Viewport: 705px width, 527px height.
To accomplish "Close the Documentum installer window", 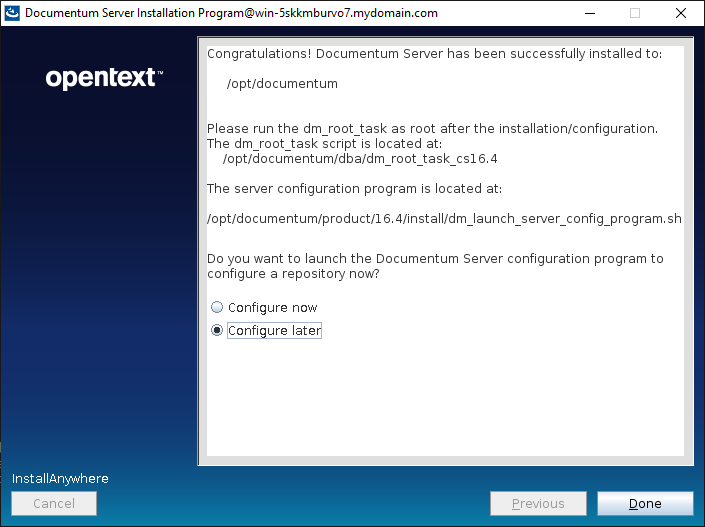I will [681, 13].
